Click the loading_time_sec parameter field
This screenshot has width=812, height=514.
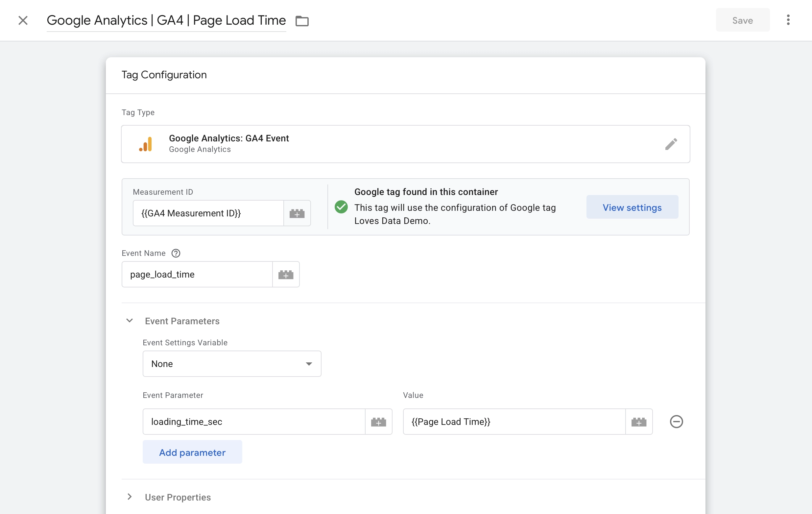click(x=254, y=422)
